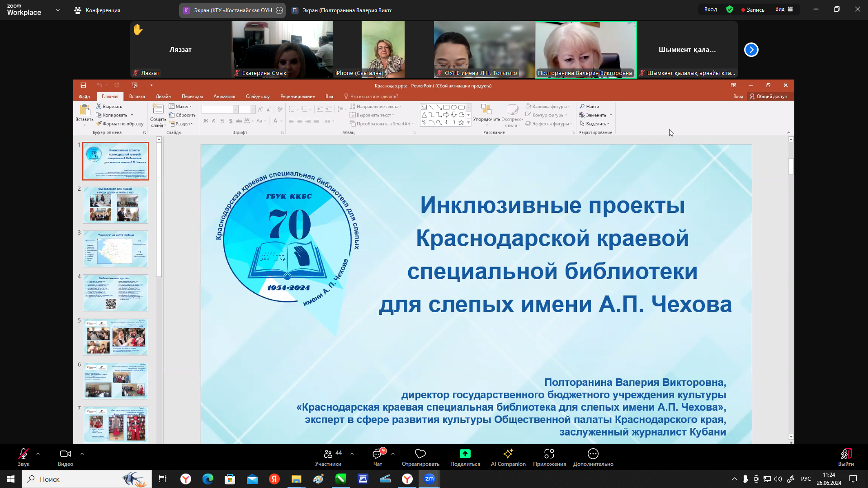Open Microsoft Edge from the taskbar

(208, 479)
